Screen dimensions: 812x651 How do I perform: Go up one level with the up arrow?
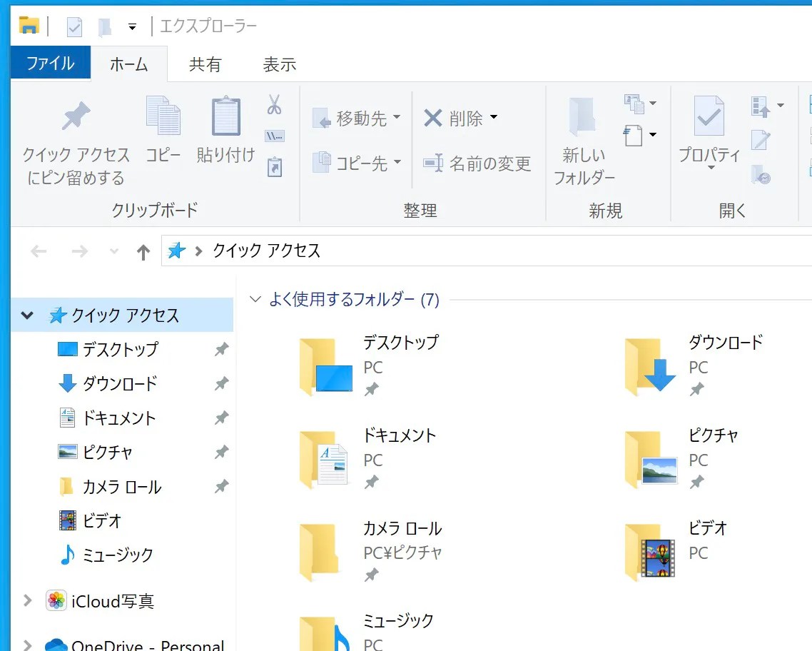143,252
